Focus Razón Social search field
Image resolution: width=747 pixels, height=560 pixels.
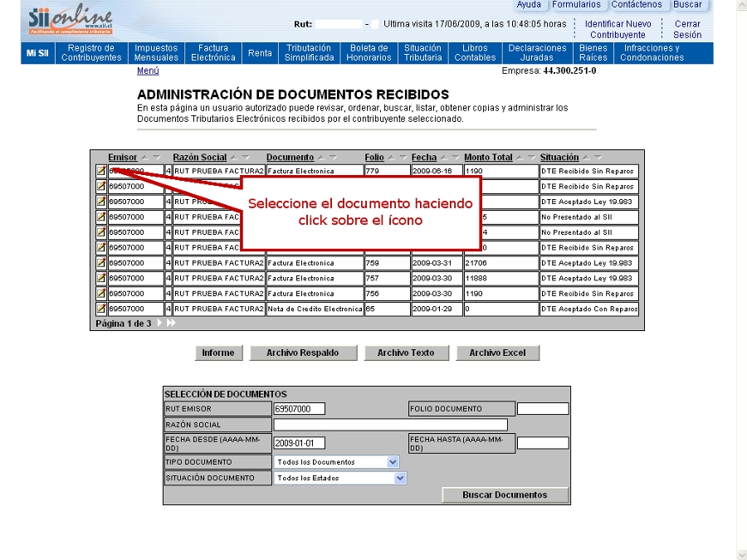click(391, 424)
